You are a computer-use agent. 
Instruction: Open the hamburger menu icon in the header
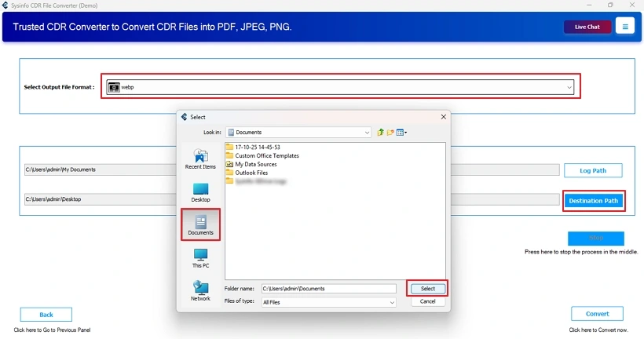click(624, 27)
